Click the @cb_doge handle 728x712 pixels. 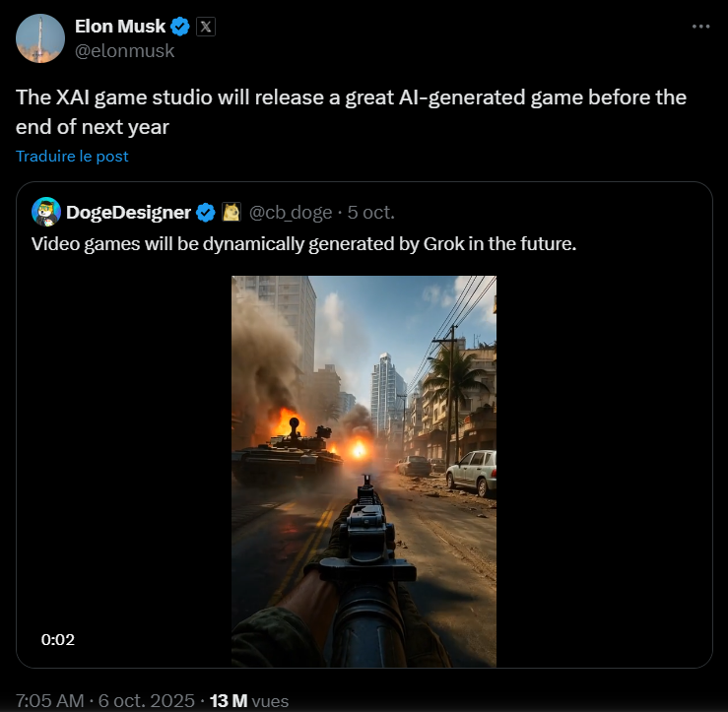[292, 212]
